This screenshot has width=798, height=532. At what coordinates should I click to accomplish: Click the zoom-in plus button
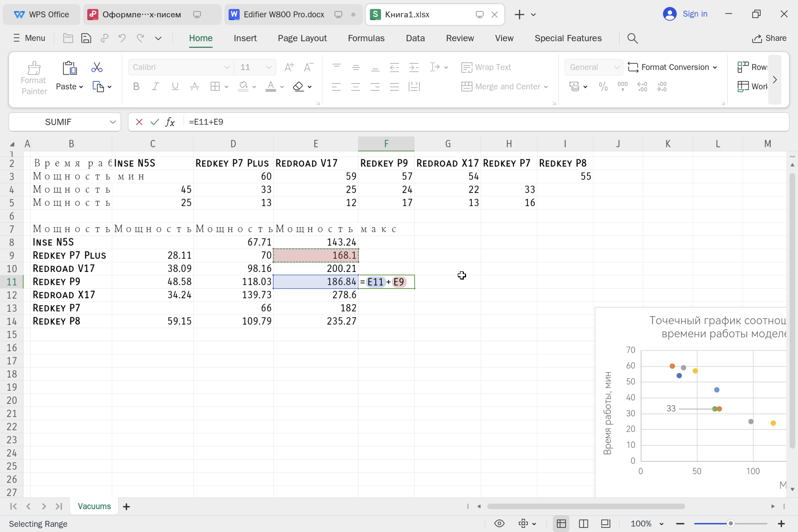point(781,523)
